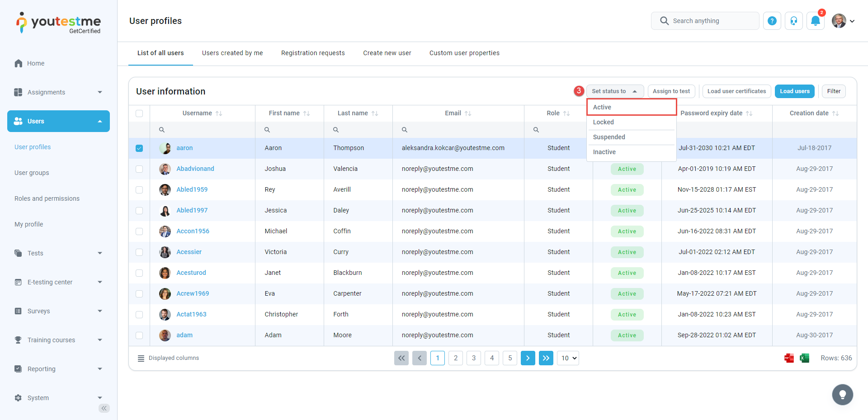Sort by Last name column arrows
Viewport: 868px width, 420px height.
pyautogui.click(x=375, y=113)
